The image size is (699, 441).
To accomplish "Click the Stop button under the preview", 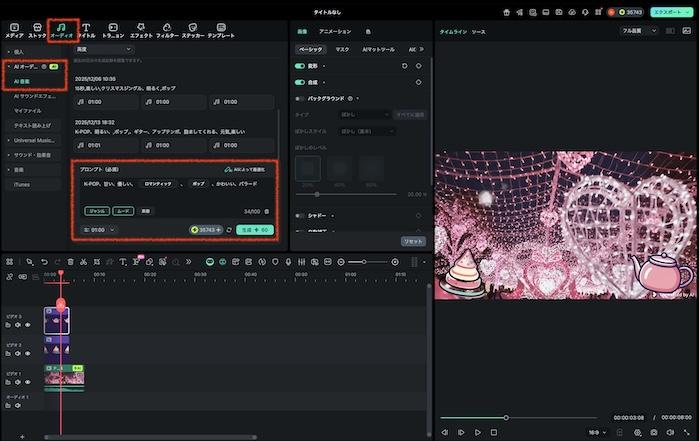I will (493, 433).
